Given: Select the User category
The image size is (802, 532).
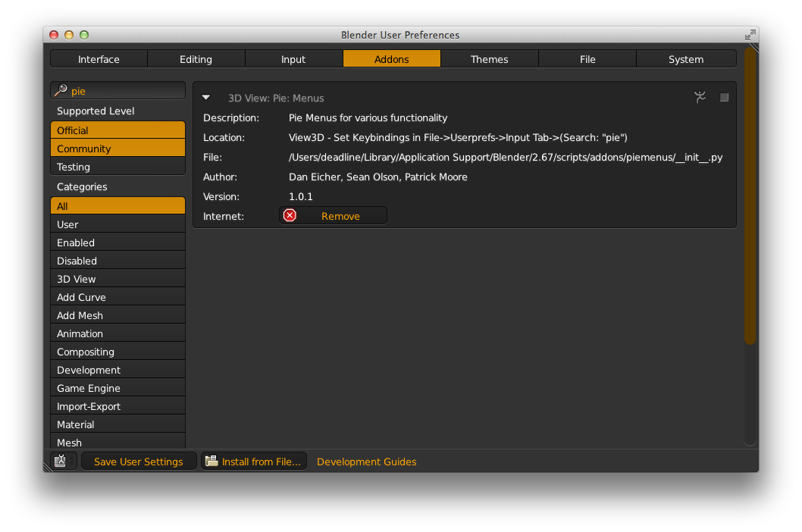Looking at the screenshot, I should (x=118, y=224).
